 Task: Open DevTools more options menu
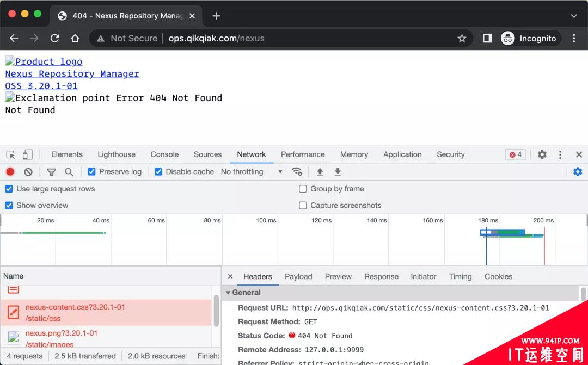tap(560, 154)
